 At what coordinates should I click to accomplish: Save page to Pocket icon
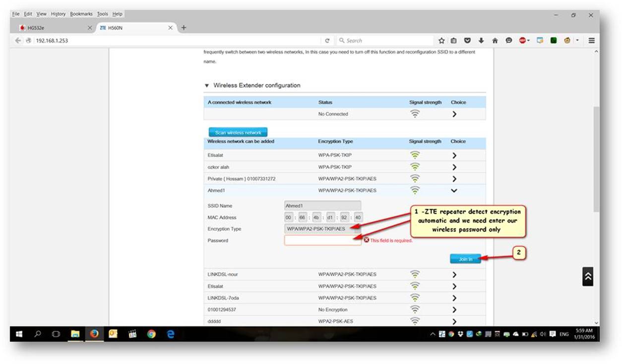[467, 41]
